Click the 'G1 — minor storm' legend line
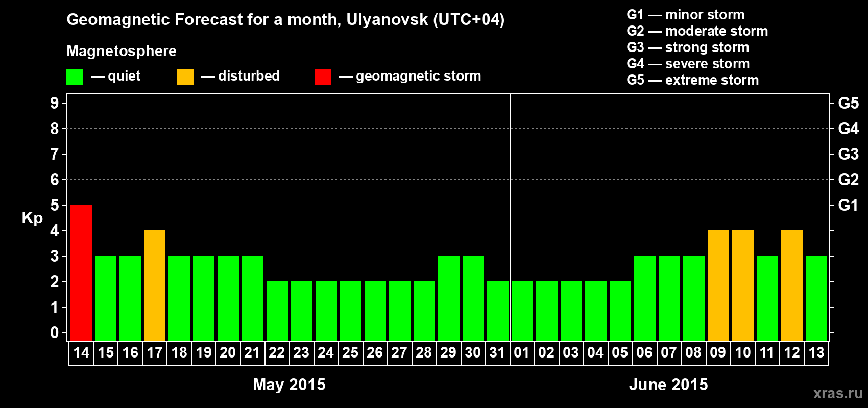 686,15
